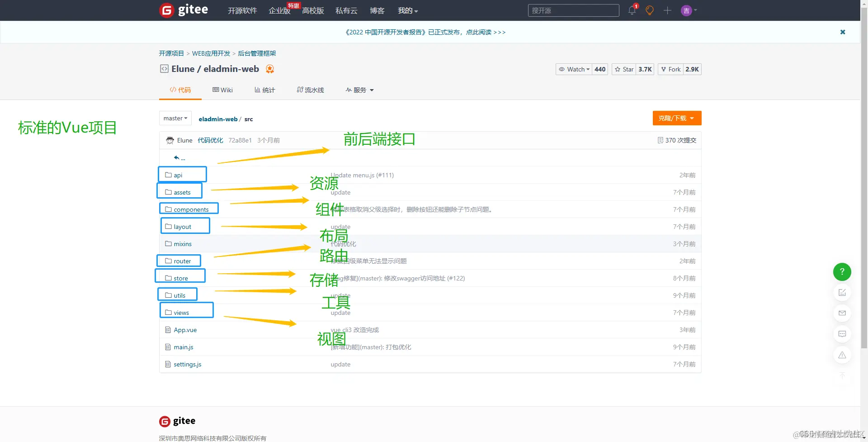The width and height of the screenshot is (868, 442).
Task: Expand the 我的 menu in header
Action: 408,10
